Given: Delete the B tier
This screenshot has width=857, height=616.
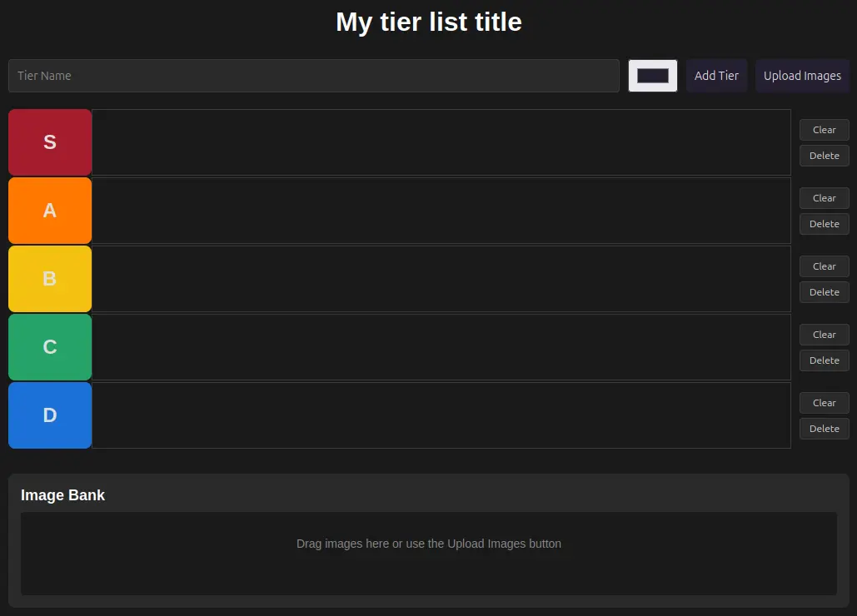Looking at the screenshot, I should click(824, 292).
